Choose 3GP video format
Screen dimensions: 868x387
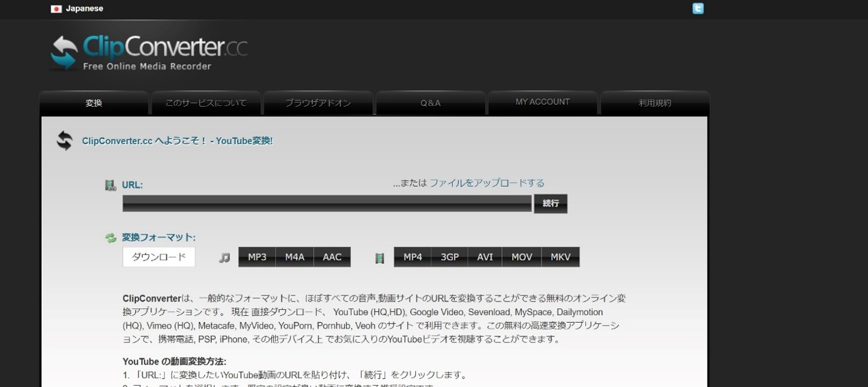[x=450, y=257]
